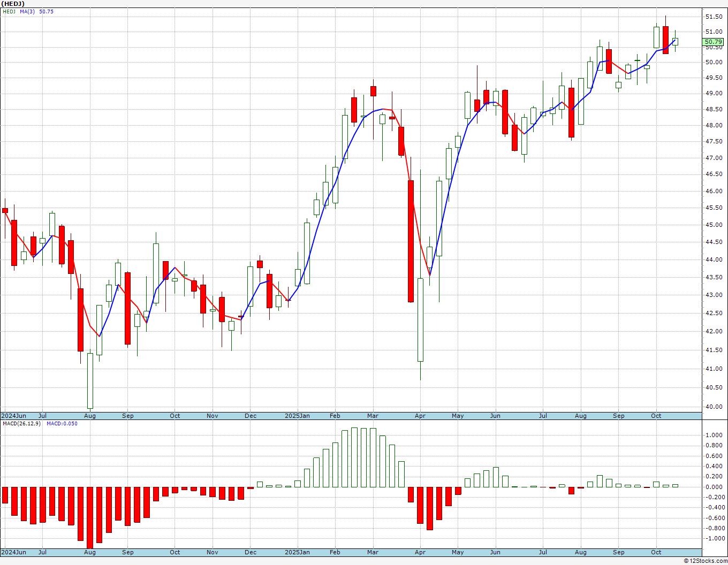Select the 40.00 price axis label

tap(714, 407)
